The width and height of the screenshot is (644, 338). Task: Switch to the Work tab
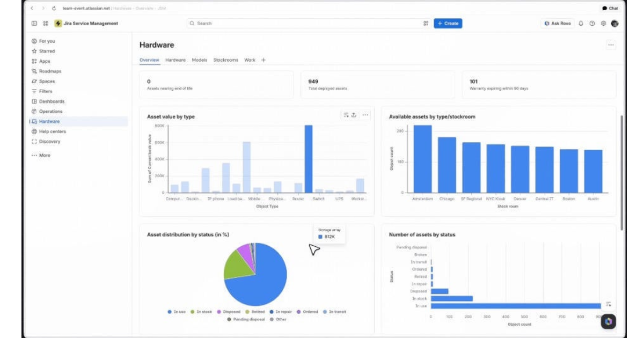click(x=250, y=60)
